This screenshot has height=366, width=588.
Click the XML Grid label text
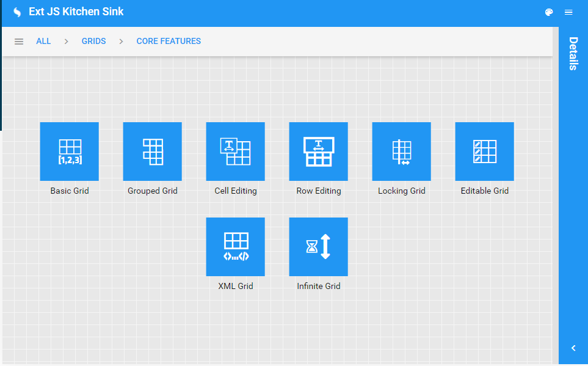point(236,286)
